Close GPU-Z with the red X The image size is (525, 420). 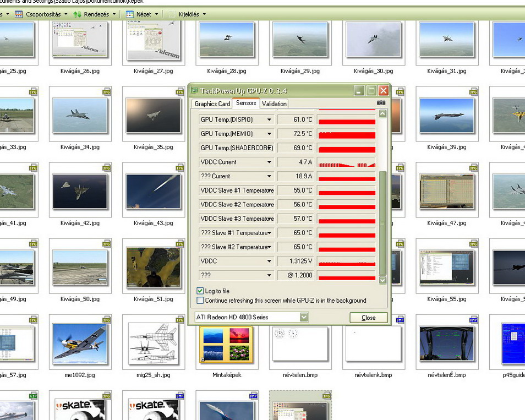tap(384, 90)
